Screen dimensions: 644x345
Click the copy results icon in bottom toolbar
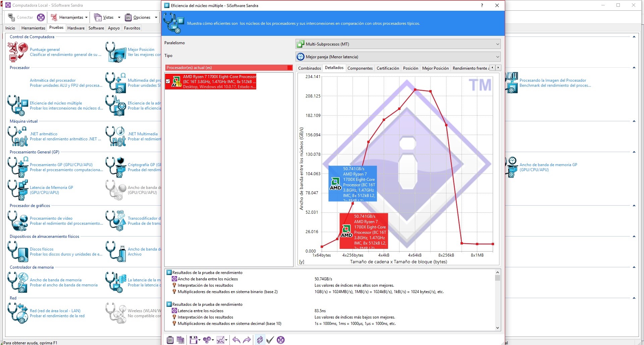180,340
